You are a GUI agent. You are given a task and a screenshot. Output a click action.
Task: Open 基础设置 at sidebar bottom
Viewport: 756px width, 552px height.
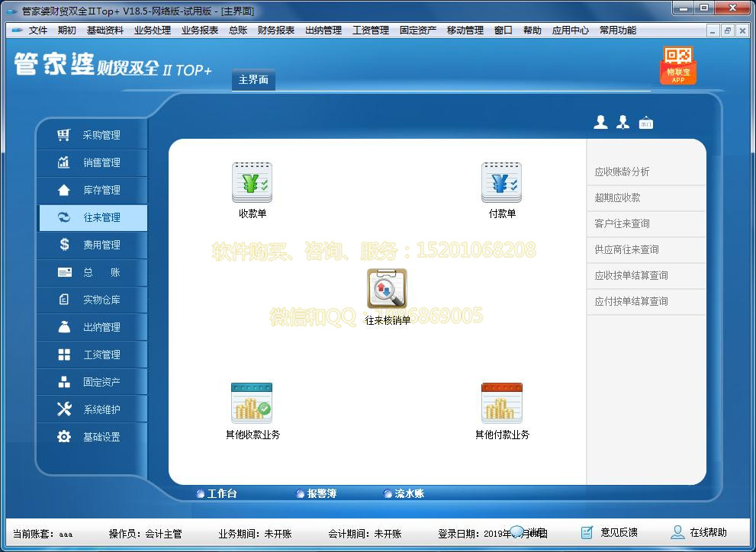(x=92, y=436)
